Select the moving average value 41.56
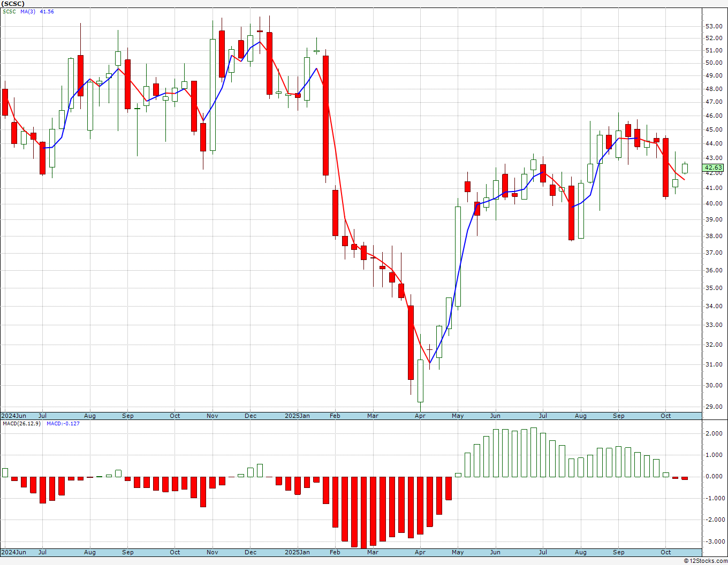 pyautogui.click(x=47, y=12)
